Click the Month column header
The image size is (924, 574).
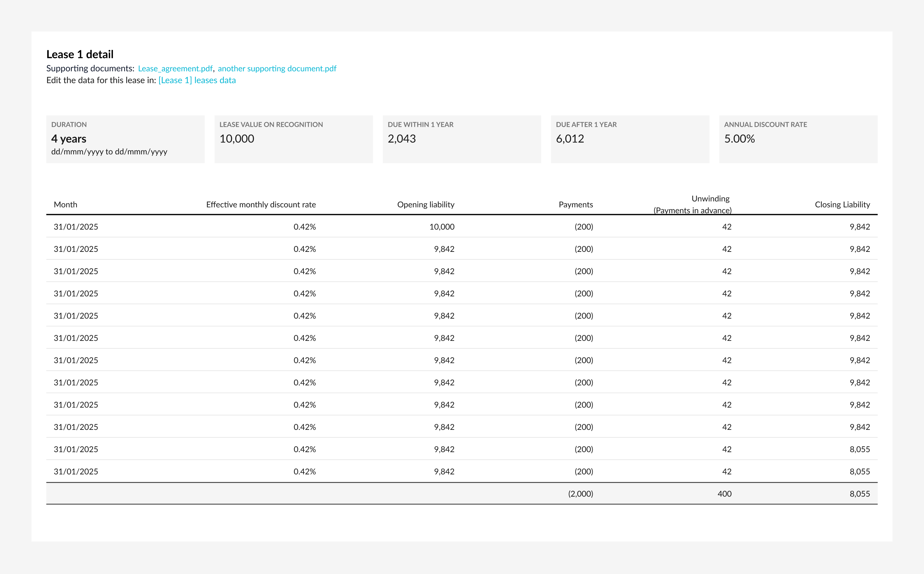tap(66, 205)
